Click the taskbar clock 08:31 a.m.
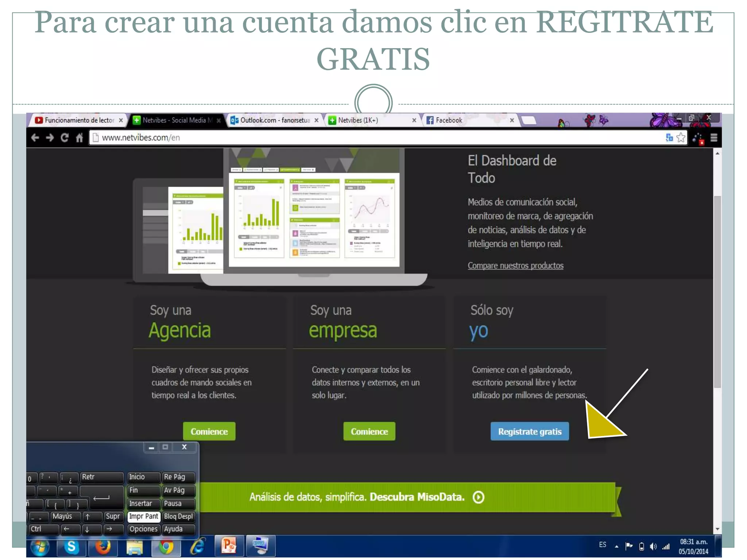This screenshot has width=747, height=560. click(693, 542)
